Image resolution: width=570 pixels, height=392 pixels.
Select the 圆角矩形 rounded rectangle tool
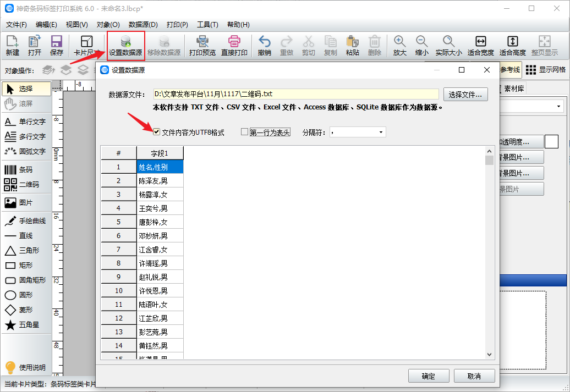point(26,280)
